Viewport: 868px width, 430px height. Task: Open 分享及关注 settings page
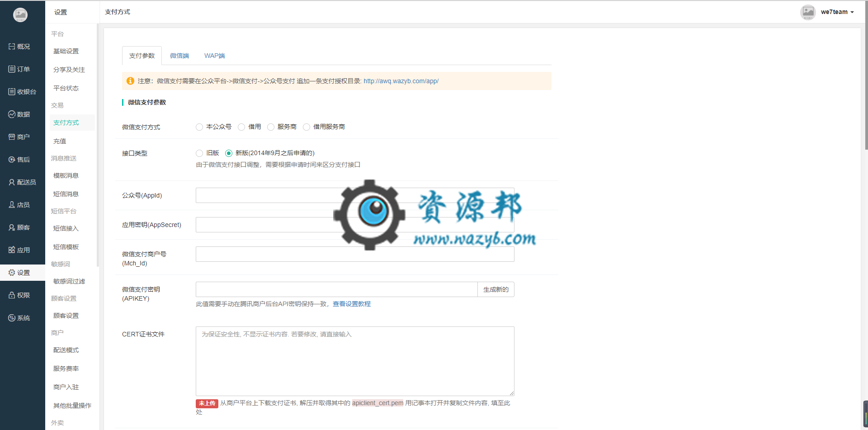tap(69, 70)
